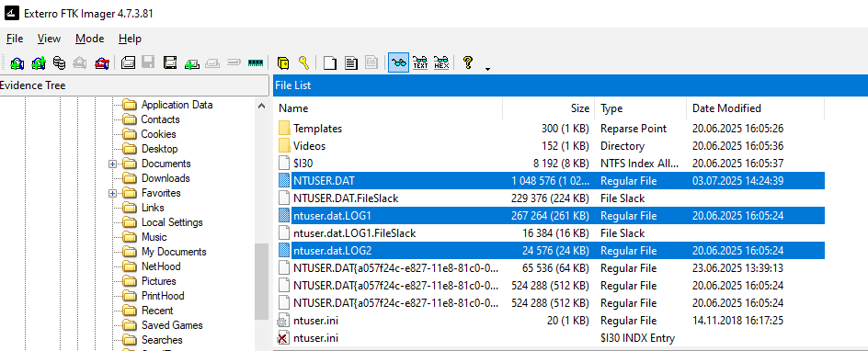Viewport: 868px width, 351px height.
Task: Open the View menu
Action: pos(49,39)
